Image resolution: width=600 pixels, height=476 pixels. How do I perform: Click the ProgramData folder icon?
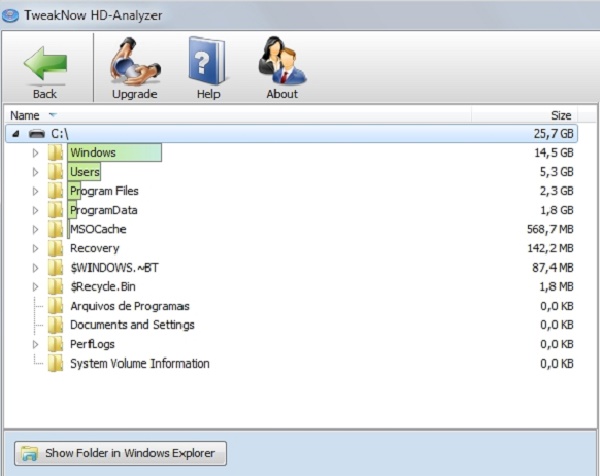(x=55, y=210)
